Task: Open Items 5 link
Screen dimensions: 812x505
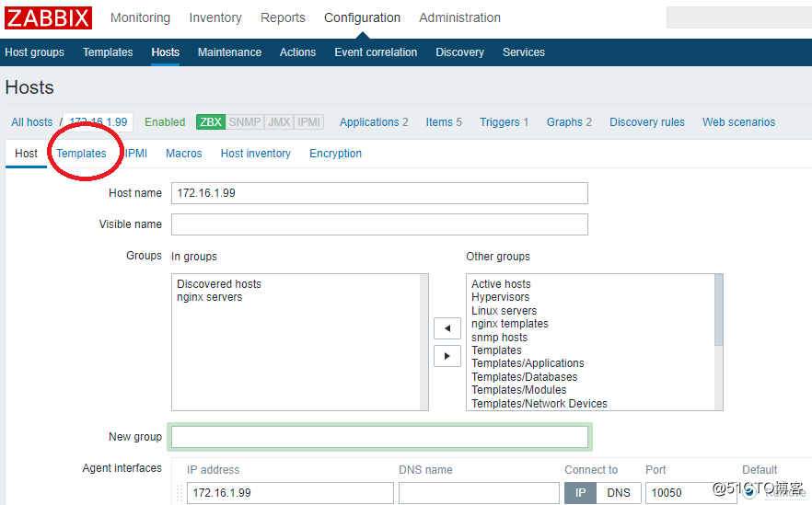Action: coord(444,122)
